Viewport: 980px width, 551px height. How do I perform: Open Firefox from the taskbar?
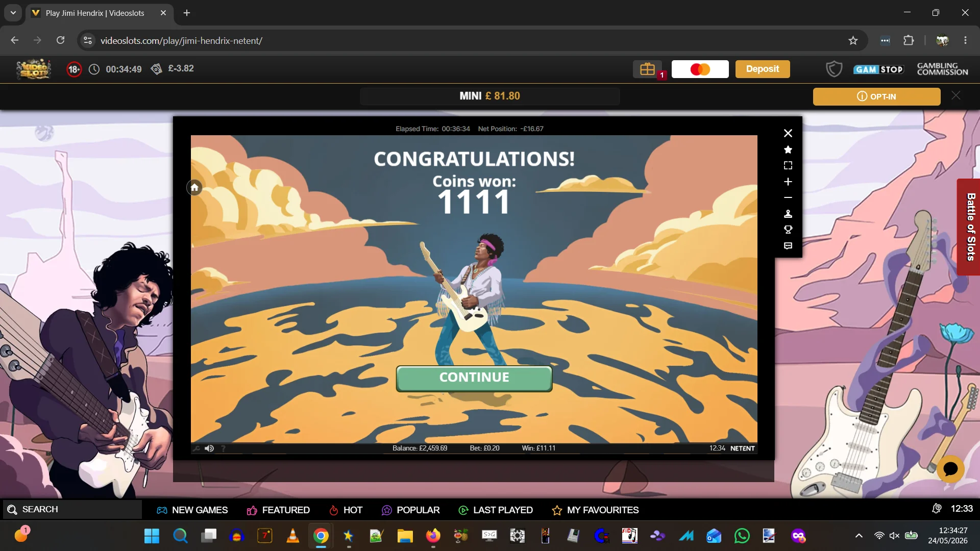[x=433, y=536]
